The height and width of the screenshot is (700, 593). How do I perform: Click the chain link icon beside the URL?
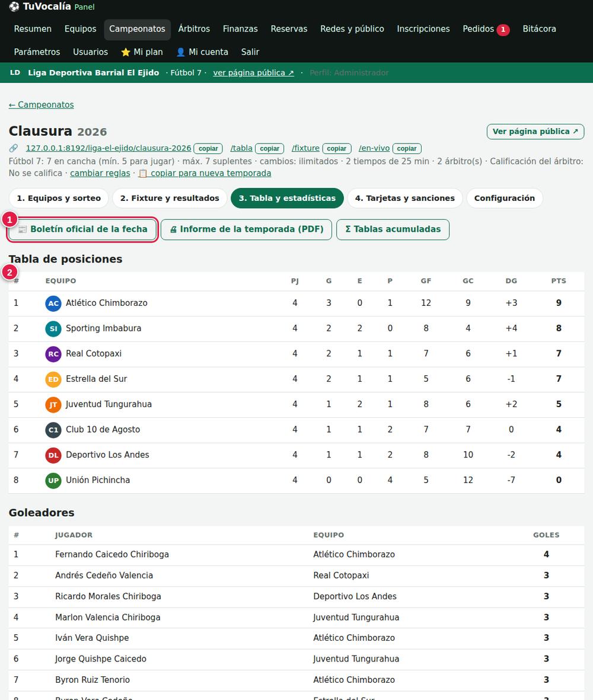[x=14, y=148]
